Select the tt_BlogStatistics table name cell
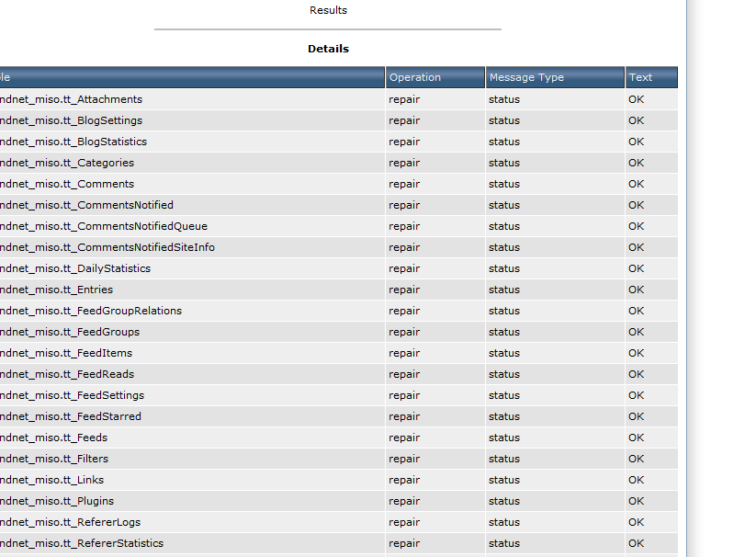The width and height of the screenshot is (756, 557). click(192, 142)
